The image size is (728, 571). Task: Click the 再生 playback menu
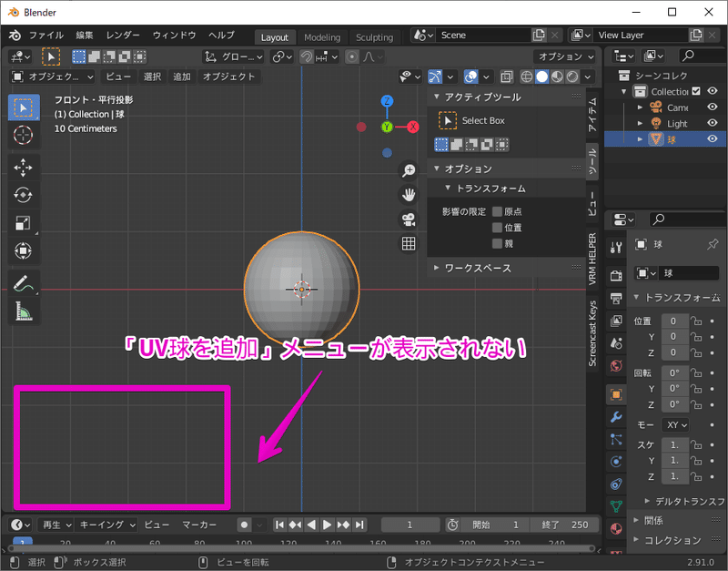click(x=56, y=525)
